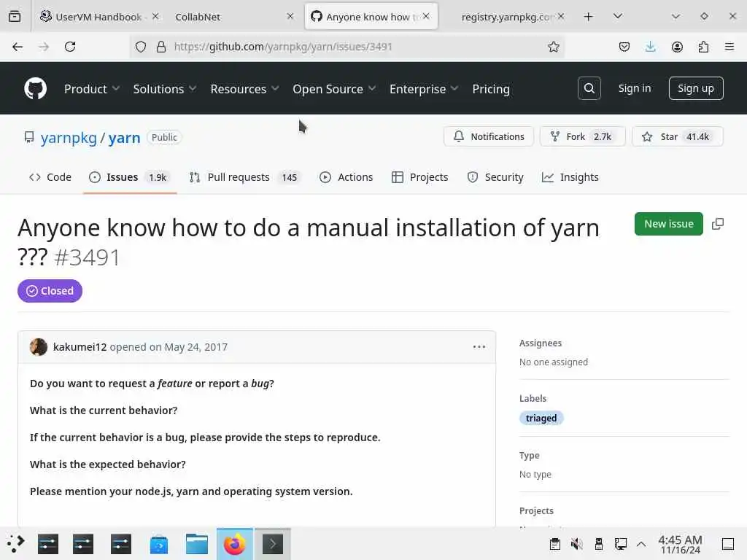Viewport: 747px width, 560px height.
Task: Switch to the Security tab
Action: click(495, 177)
